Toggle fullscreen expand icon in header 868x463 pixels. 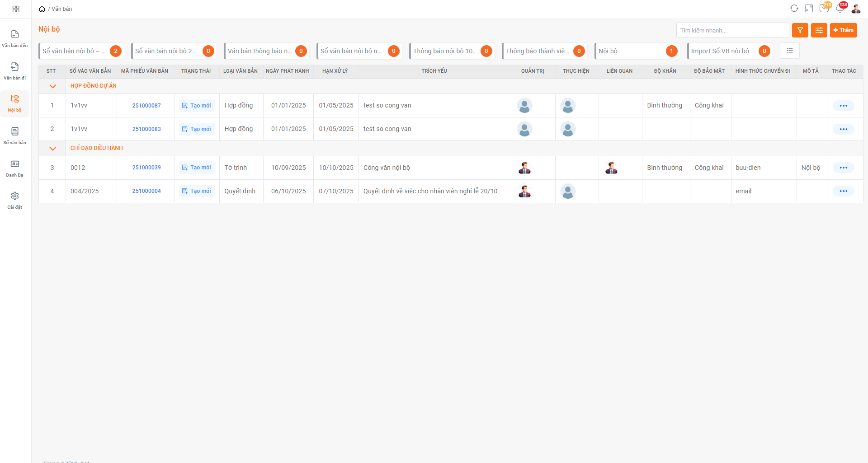coord(809,9)
